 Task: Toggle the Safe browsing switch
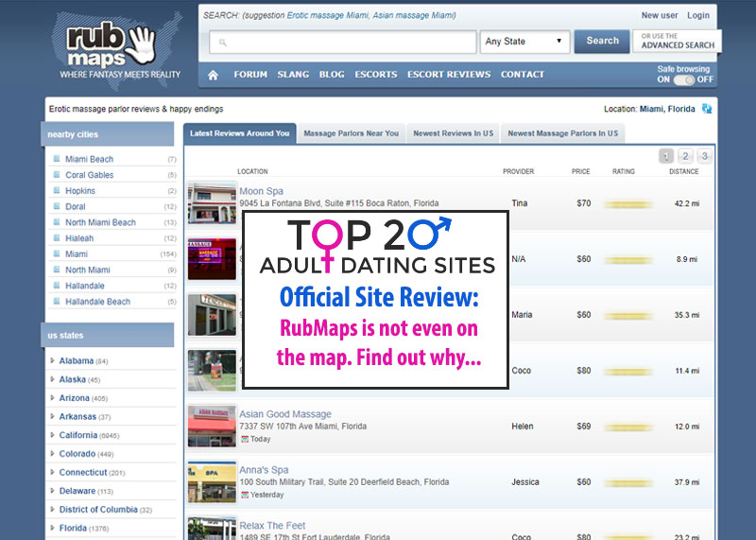click(x=683, y=79)
